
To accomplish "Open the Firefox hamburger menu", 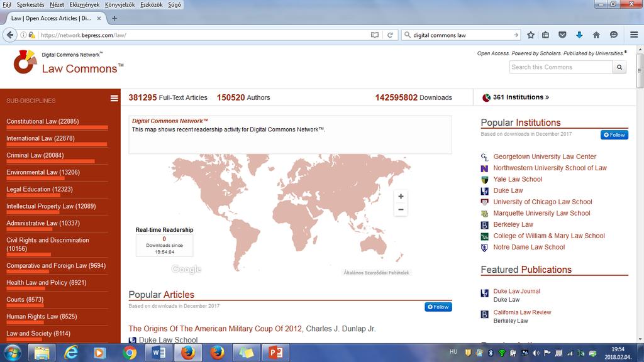I will coord(634,35).
